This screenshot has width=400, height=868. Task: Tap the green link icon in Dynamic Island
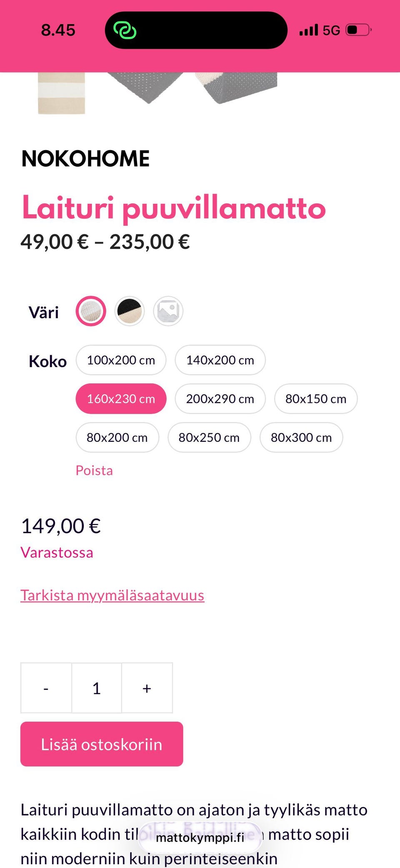[125, 30]
